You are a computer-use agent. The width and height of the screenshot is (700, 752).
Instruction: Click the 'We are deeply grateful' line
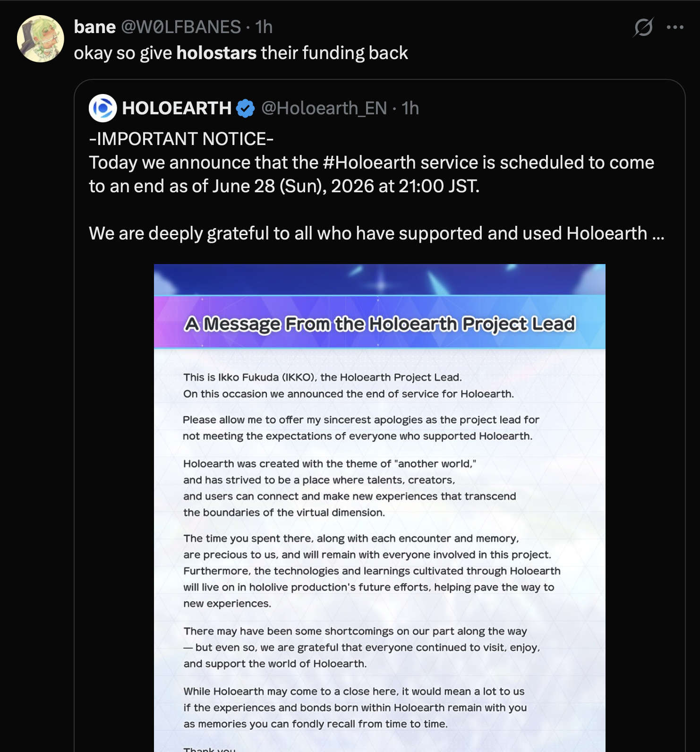(377, 233)
